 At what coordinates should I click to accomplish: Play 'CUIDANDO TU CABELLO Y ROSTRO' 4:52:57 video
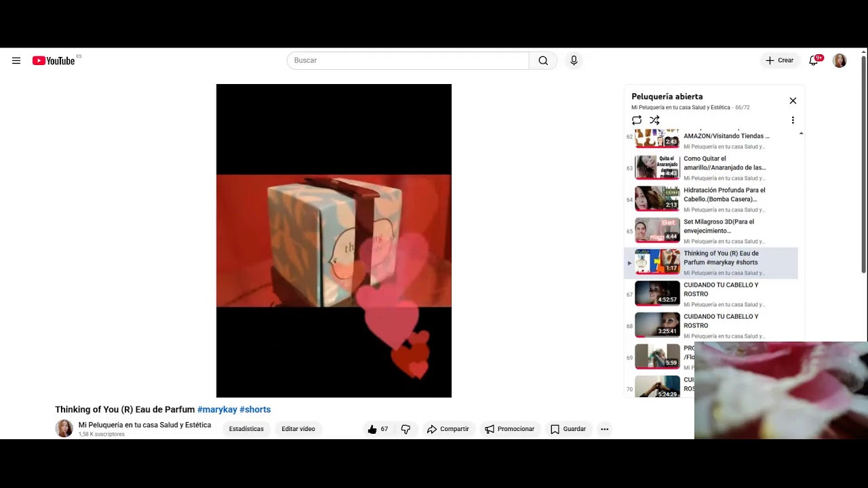point(711,294)
